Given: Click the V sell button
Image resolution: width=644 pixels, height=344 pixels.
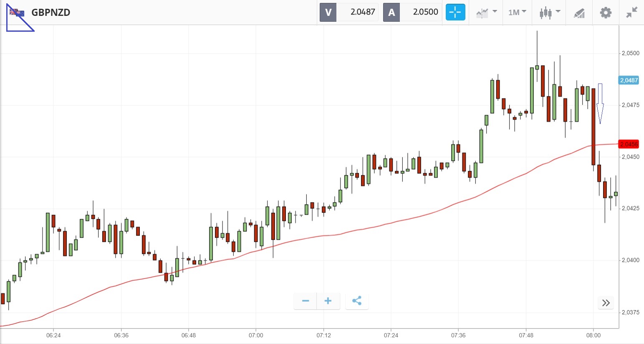Looking at the screenshot, I should (x=328, y=12).
